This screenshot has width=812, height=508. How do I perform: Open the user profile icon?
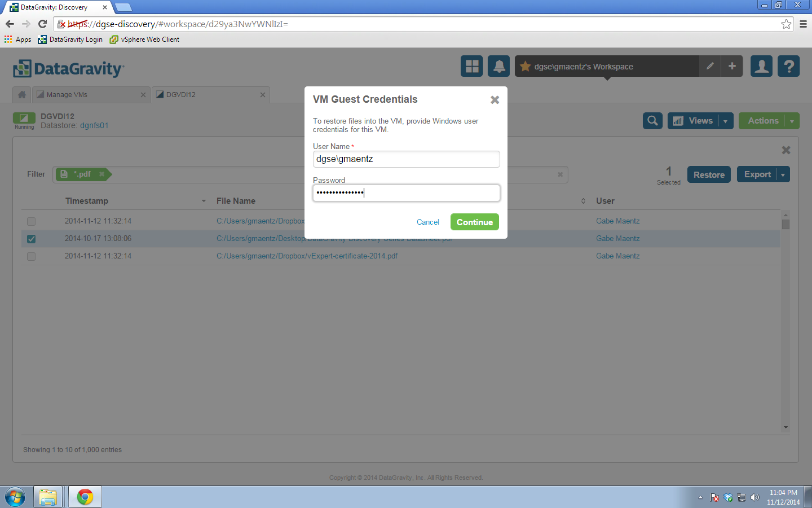(761, 66)
